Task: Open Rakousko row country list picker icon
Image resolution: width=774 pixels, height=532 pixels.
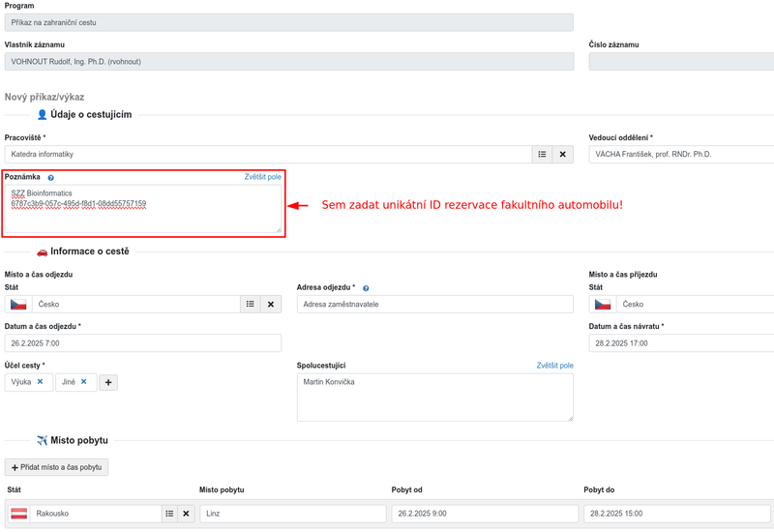Action: [169, 514]
